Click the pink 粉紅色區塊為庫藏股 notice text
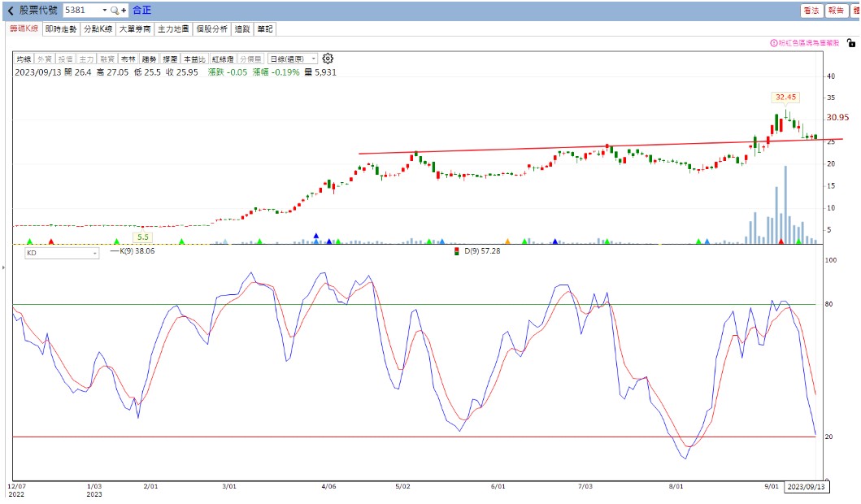 (x=808, y=43)
